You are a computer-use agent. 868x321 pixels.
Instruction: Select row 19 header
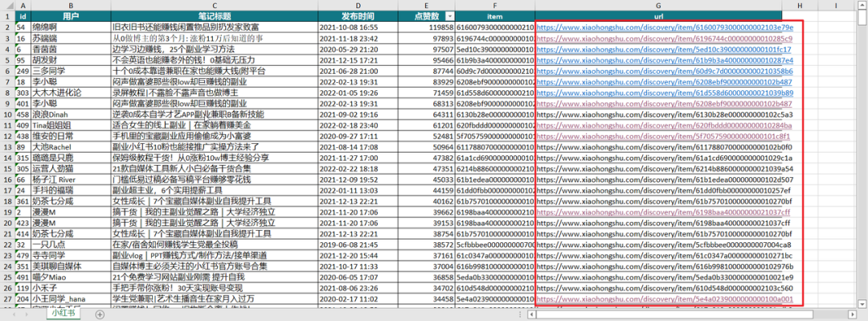[x=8, y=212]
